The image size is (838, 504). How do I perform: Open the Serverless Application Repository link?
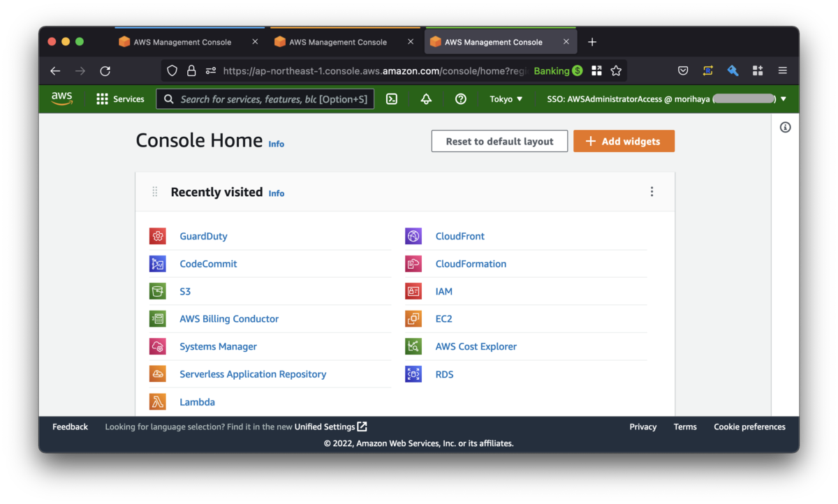pyautogui.click(x=253, y=374)
